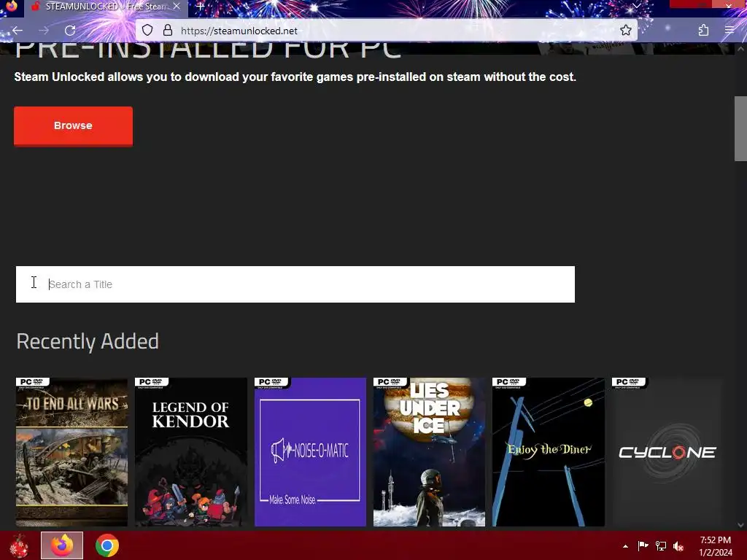Open the Action Center flag icon
Viewport: 747px width, 560px height.
tap(643, 545)
